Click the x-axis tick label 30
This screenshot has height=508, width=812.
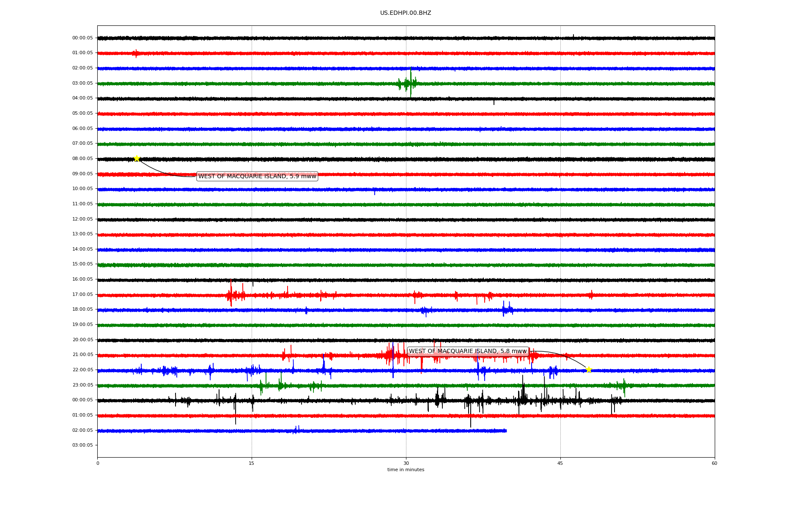(406, 464)
